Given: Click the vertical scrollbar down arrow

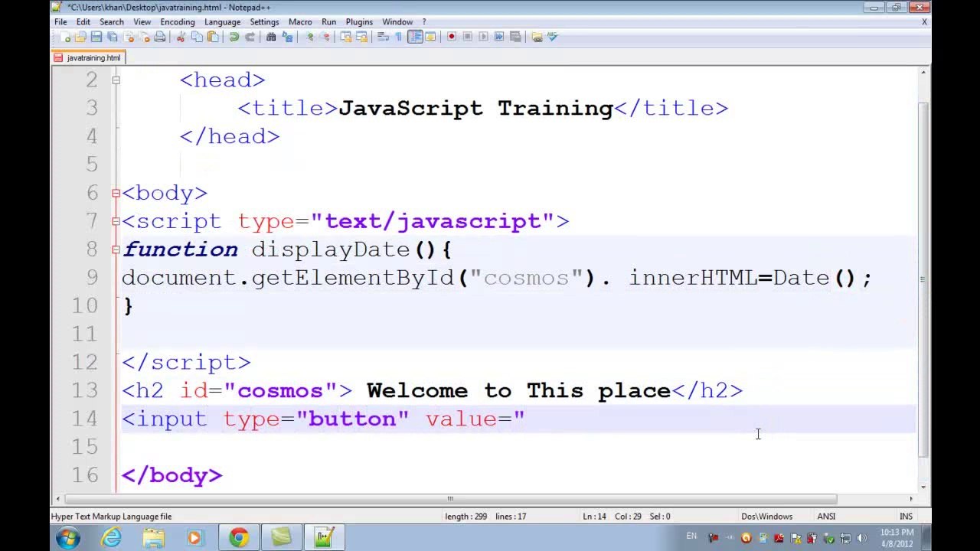Looking at the screenshot, I should click(923, 487).
